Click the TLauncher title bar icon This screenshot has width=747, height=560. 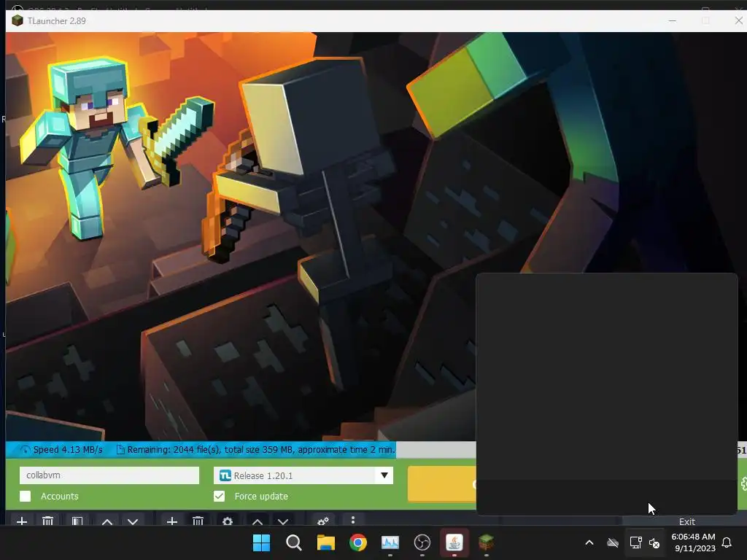coord(18,21)
